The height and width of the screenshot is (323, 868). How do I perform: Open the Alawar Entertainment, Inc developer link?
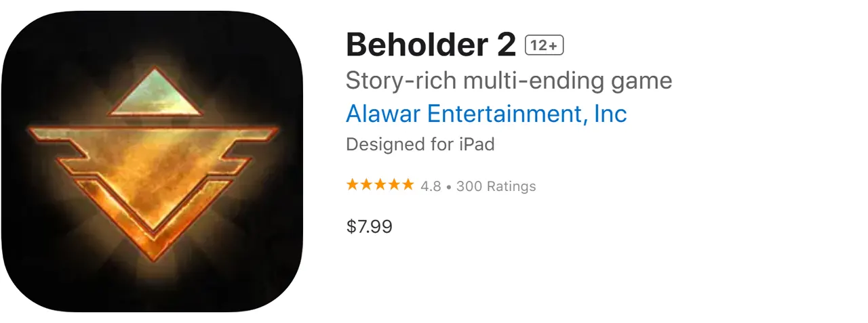point(486,113)
